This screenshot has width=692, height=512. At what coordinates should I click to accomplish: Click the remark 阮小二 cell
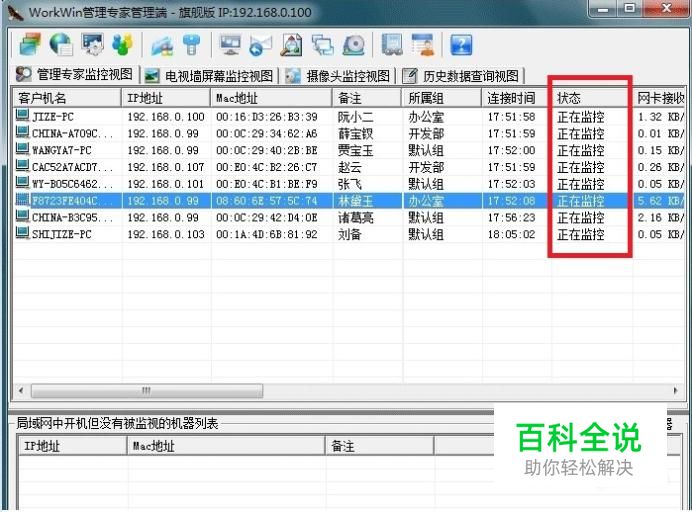tap(355, 117)
